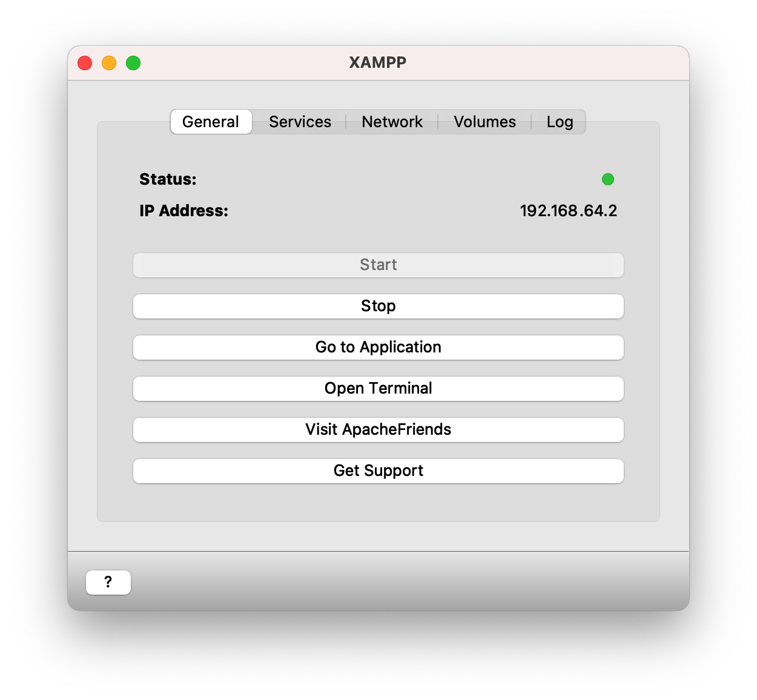Click the Go to Application button
Image resolution: width=757 pixels, height=700 pixels.
(378, 348)
